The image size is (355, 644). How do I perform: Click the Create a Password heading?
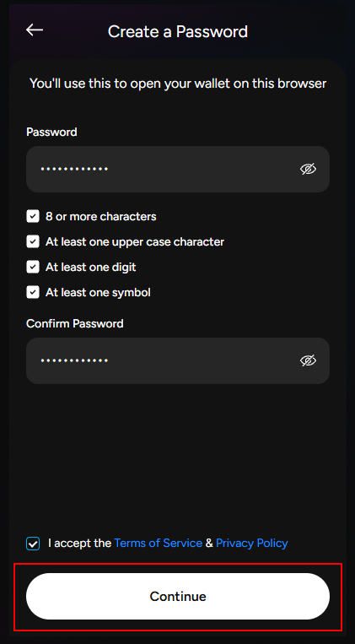178,31
